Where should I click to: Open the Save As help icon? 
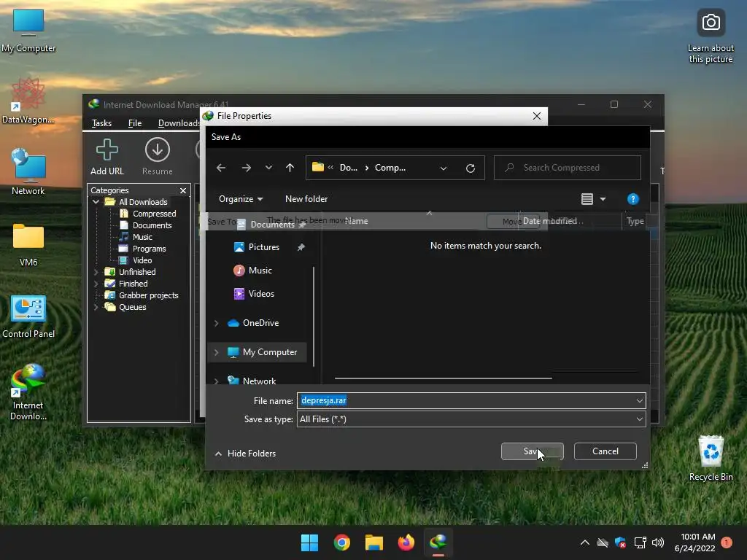tap(632, 199)
